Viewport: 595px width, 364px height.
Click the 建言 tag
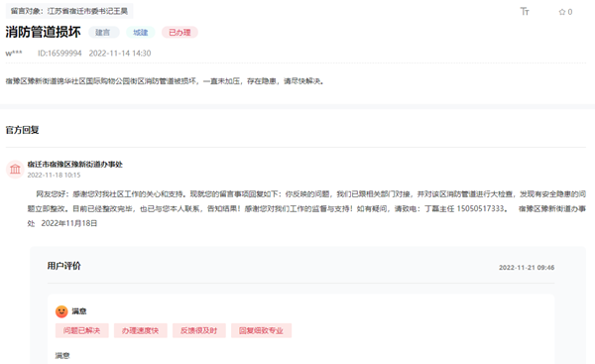pos(103,33)
